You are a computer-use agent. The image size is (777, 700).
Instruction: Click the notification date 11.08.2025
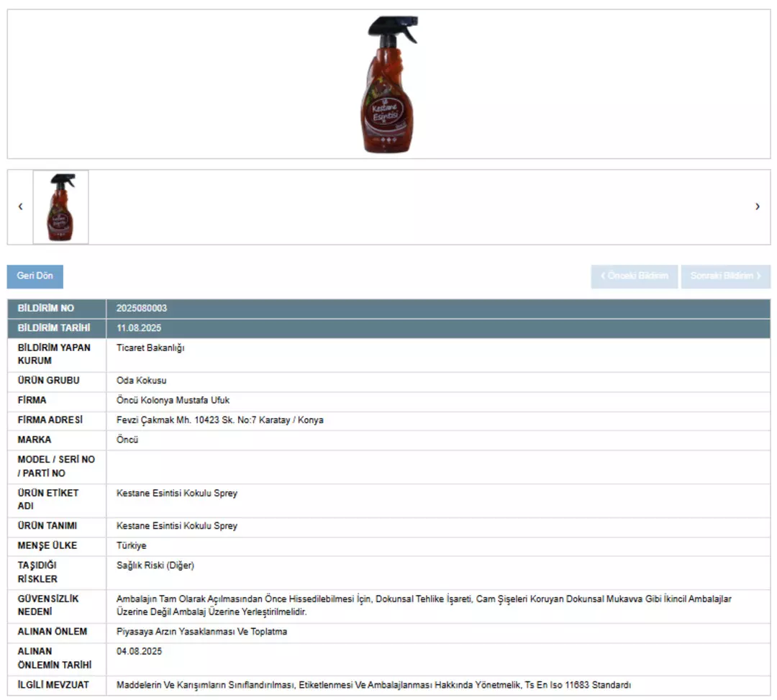pyautogui.click(x=139, y=328)
